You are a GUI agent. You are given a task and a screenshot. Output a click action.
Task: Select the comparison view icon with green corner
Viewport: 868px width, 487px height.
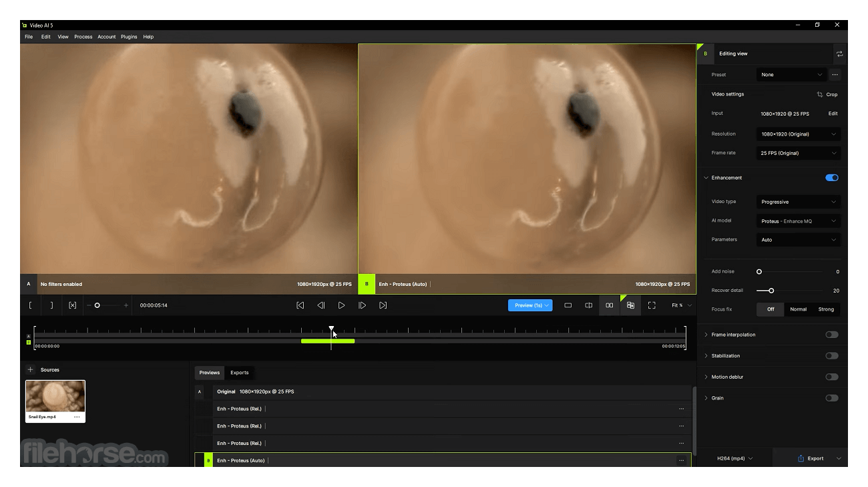tap(630, 305)
